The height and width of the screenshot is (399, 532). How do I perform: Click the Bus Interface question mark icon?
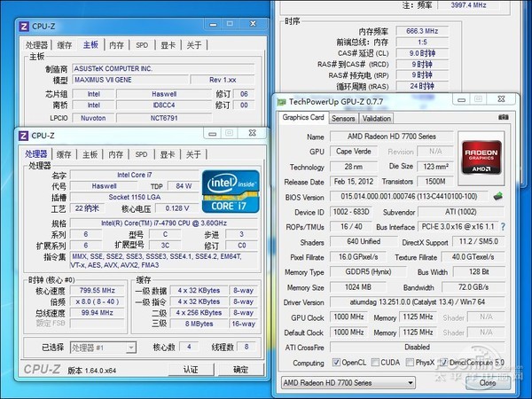point(503,227)
